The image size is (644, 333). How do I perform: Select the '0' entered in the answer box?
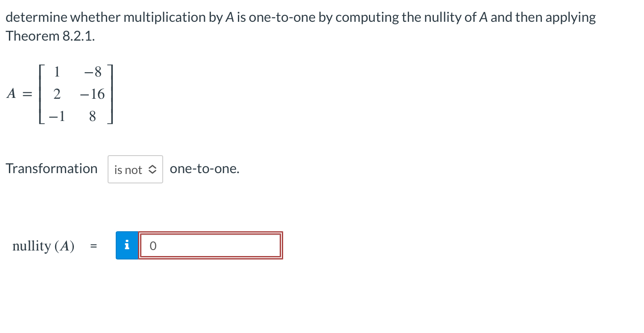153,245
